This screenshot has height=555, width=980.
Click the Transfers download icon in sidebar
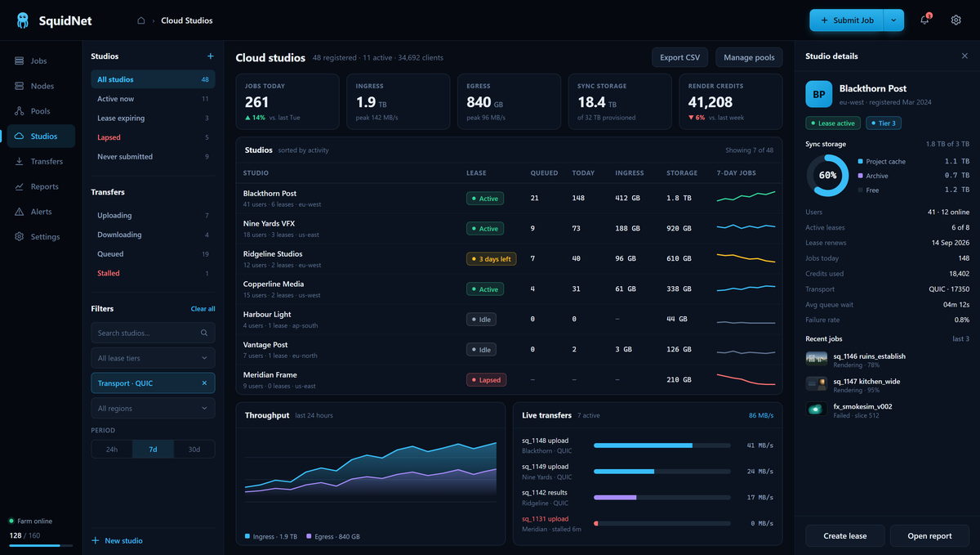coord(20,161)
